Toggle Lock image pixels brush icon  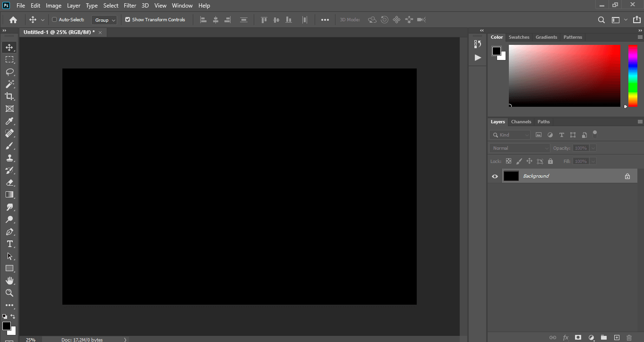tap(519, 162)
